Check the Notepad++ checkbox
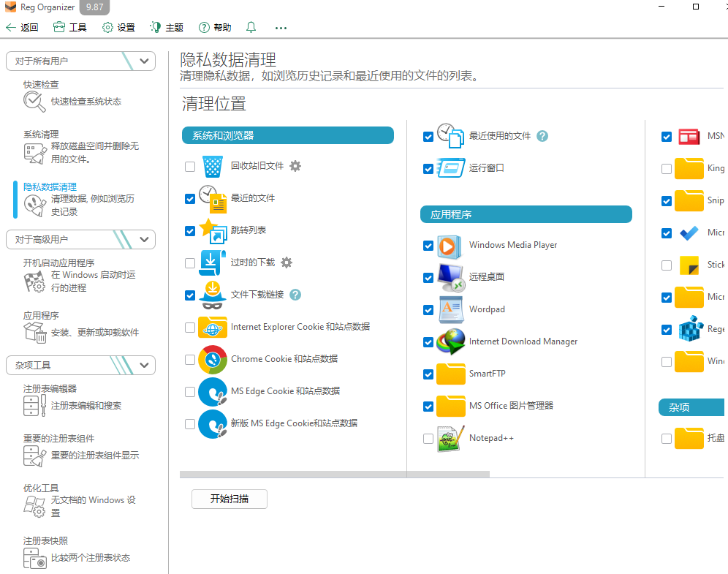The width and height of the screenshot is (728, 574). coord(428,439)
